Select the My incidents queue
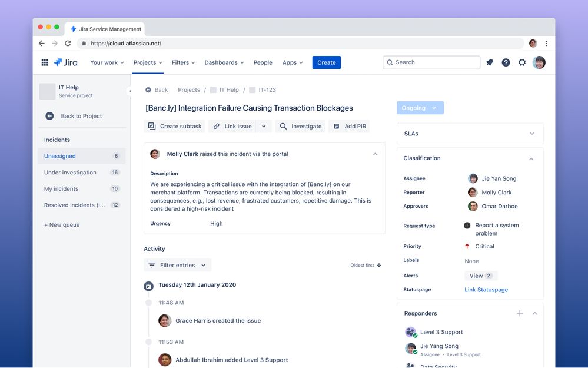This screenshot has height=368, width=588. tap(81, 188)
